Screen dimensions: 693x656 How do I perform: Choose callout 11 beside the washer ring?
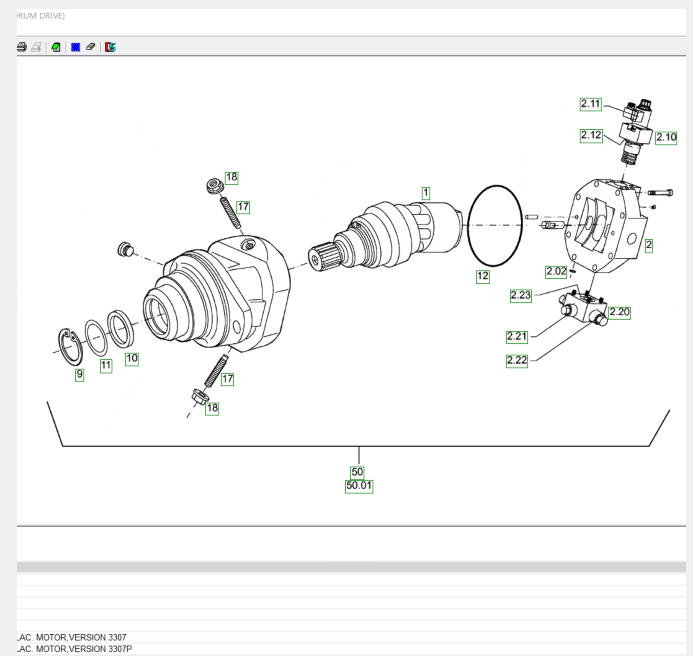(x=106, y=366)
